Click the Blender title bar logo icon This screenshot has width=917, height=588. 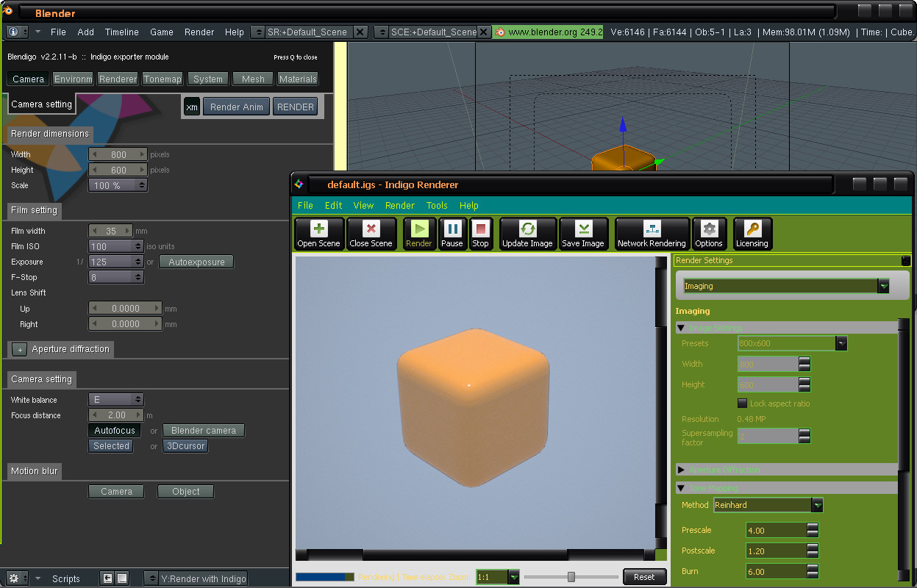click(7, 11)
